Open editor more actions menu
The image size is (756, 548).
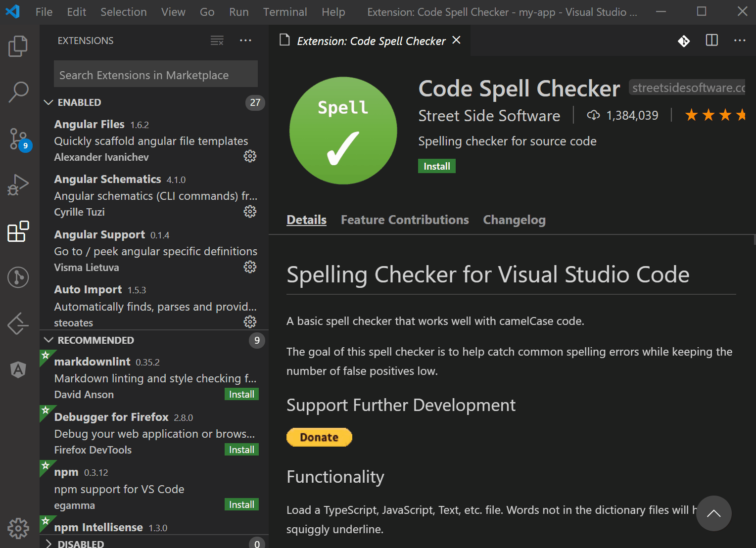pos(740,41)
